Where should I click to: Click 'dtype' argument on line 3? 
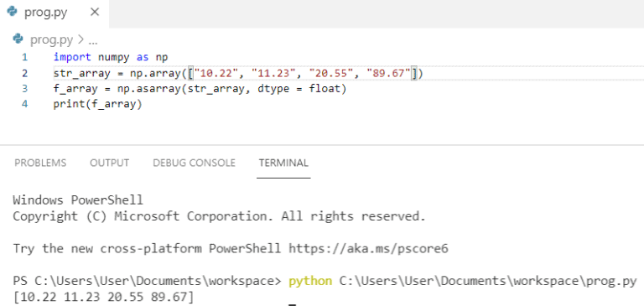[x=273, y=89]
